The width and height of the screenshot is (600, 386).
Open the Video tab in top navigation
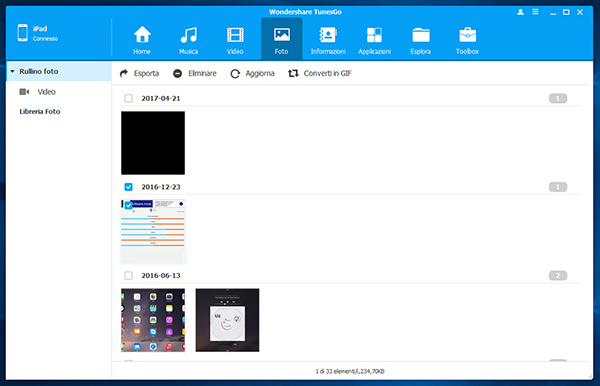(x=235, y=39)
